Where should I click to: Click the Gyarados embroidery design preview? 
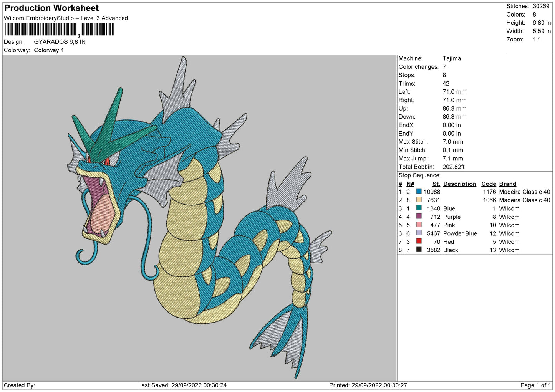click(x=199, y=218)
